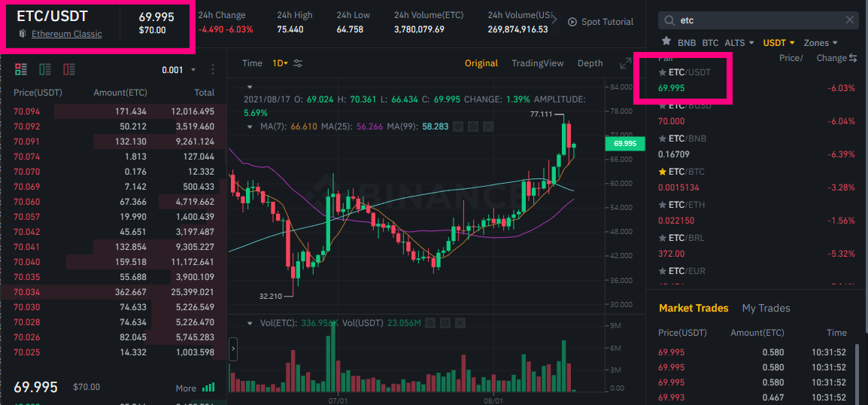Toggle Vol indicator visibility eye

click(430, 322)
